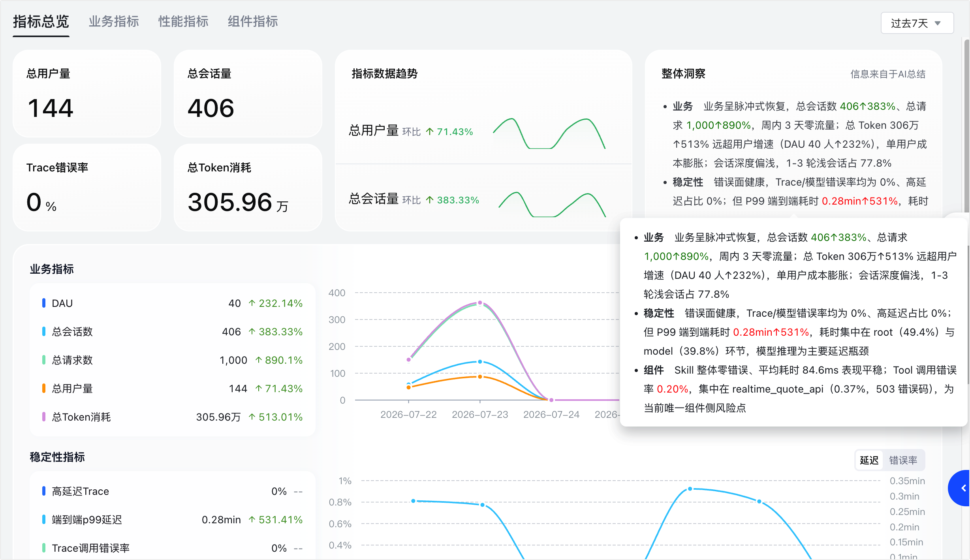Click the 高延迟Trace legend color marker
This screenshot has height=560, width=970.
[x=43, y=491]
